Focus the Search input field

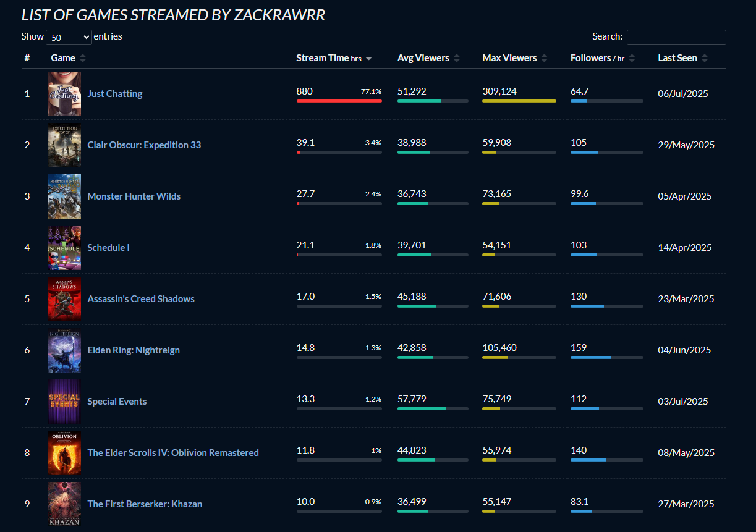(x=676, y=37)
